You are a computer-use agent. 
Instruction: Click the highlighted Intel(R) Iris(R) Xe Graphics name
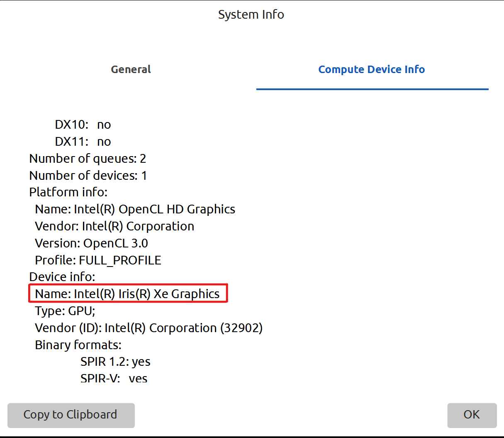(127, 294)
